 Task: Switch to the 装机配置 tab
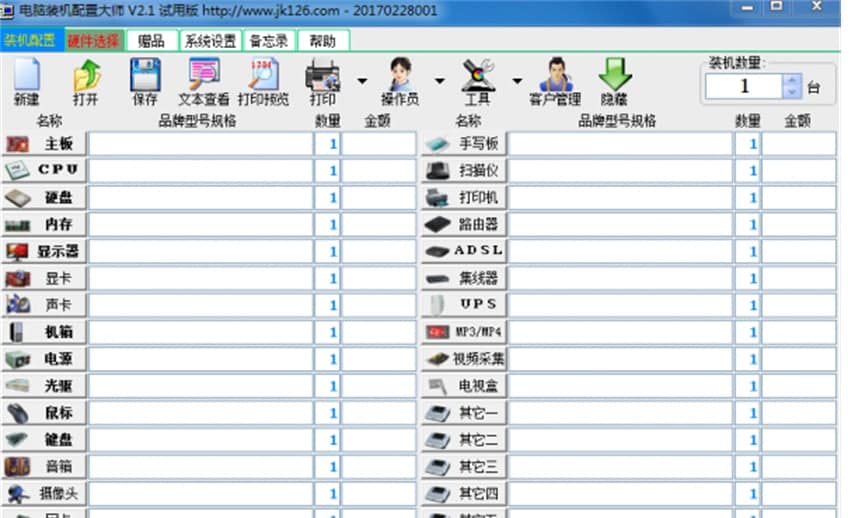(x=32, y=40)
